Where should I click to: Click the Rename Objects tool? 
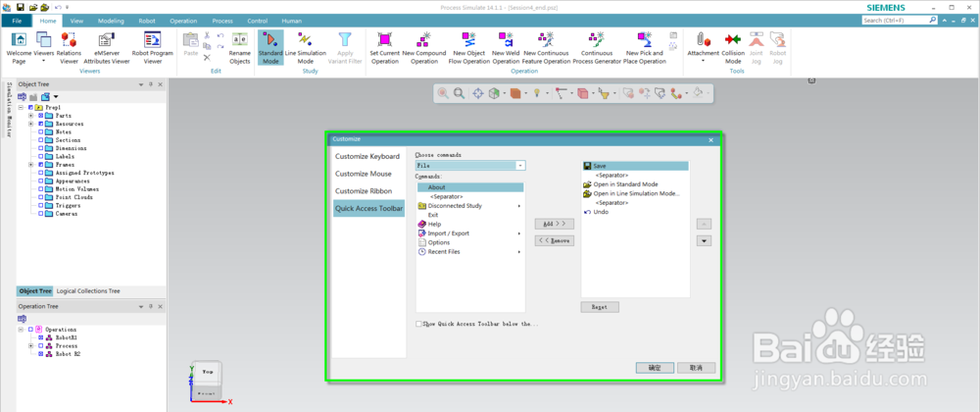pos(239,47)
